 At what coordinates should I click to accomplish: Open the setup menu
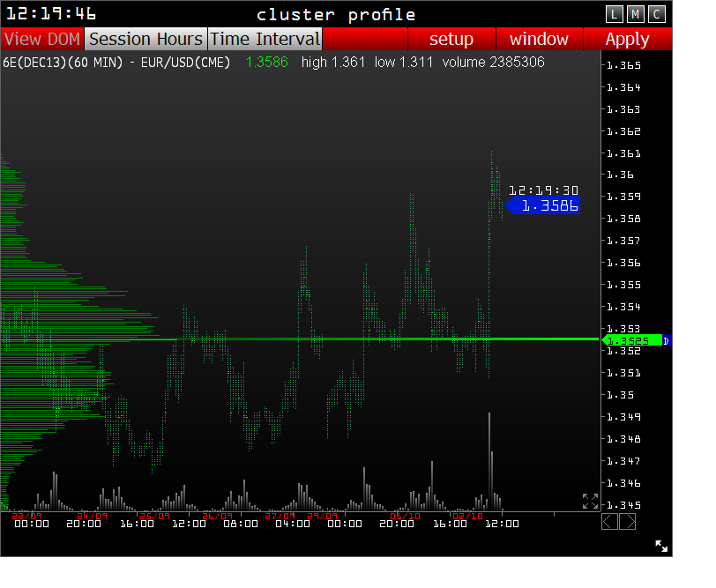tap(451, 39)
